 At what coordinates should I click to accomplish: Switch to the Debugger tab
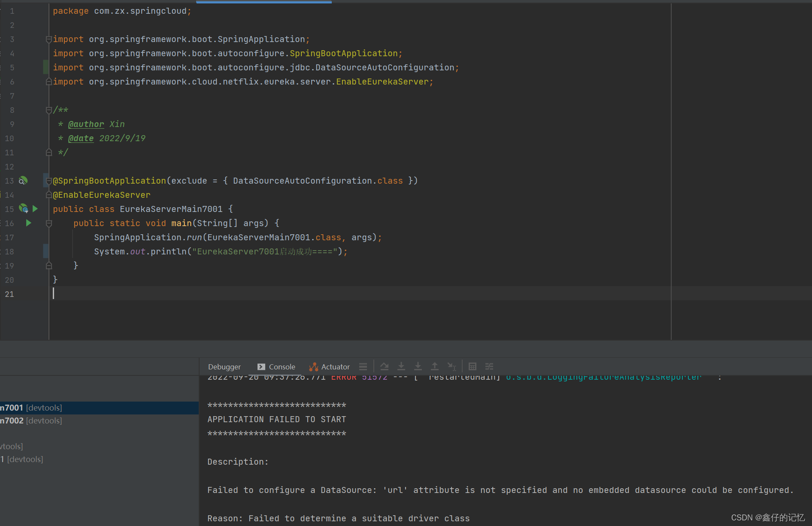224,367
